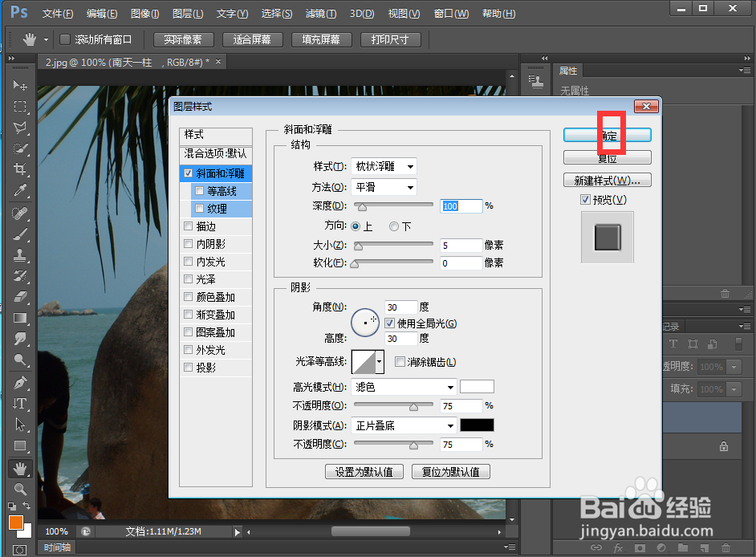Swap foreground and background colors
The height and width of the screenshot is (557, 756).
[27, 506]
